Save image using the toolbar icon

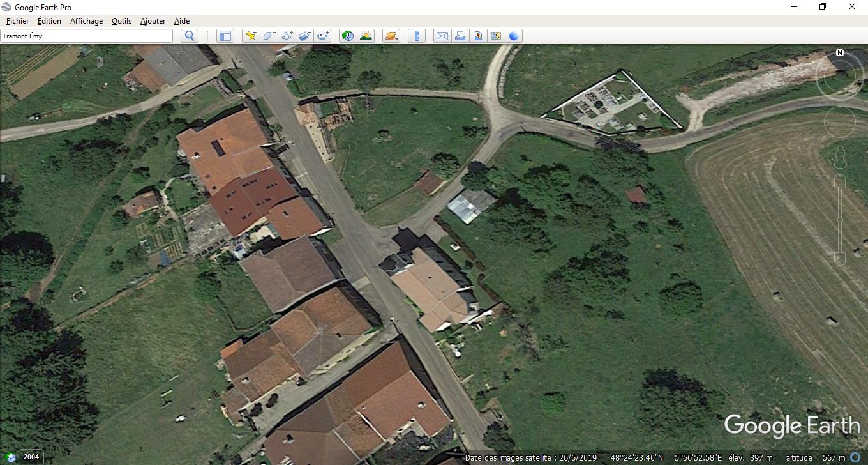[x=477, y=36]
